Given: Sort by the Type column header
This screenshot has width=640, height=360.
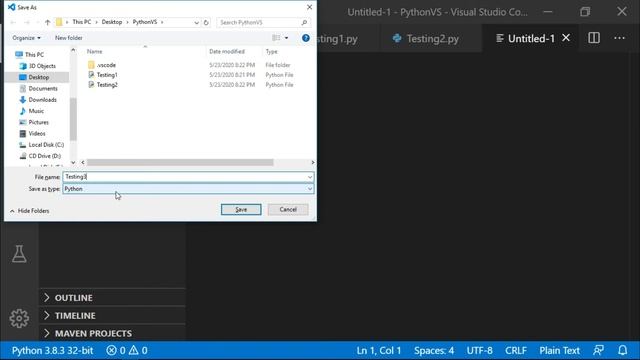Looking at the screenshot, I should pos(271,51).
